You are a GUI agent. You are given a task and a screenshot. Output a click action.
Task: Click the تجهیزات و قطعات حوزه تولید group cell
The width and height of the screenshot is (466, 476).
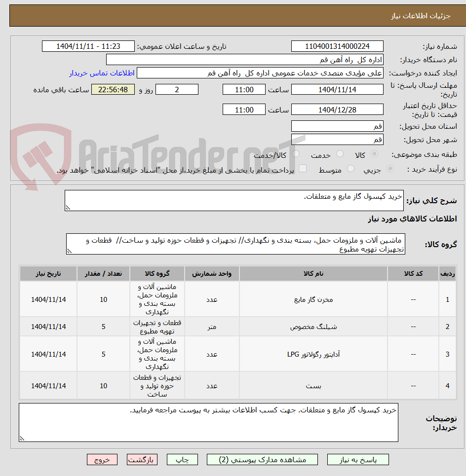click(x=157, y=386)
